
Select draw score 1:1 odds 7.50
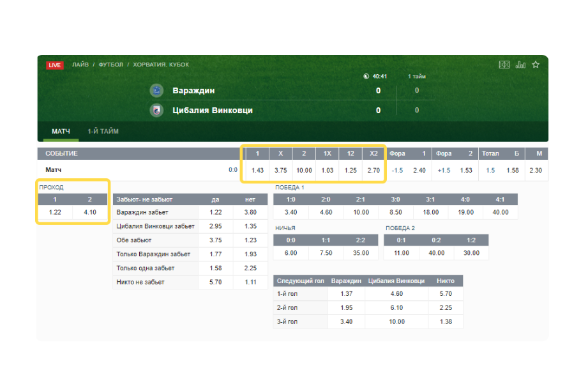pos(326,253)
